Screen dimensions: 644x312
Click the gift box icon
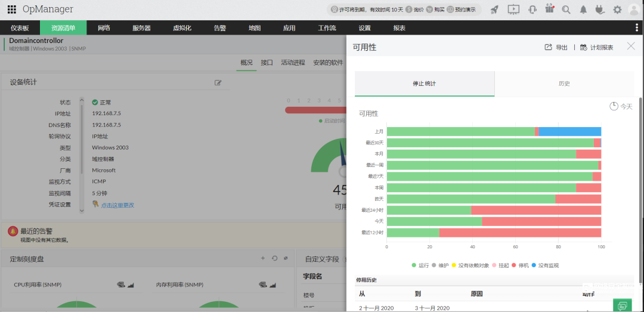click(x=550, y=8)
